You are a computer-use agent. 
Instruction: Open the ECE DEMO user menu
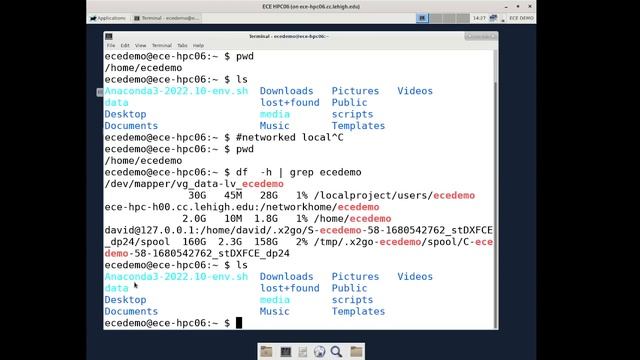tap(521, 18)
